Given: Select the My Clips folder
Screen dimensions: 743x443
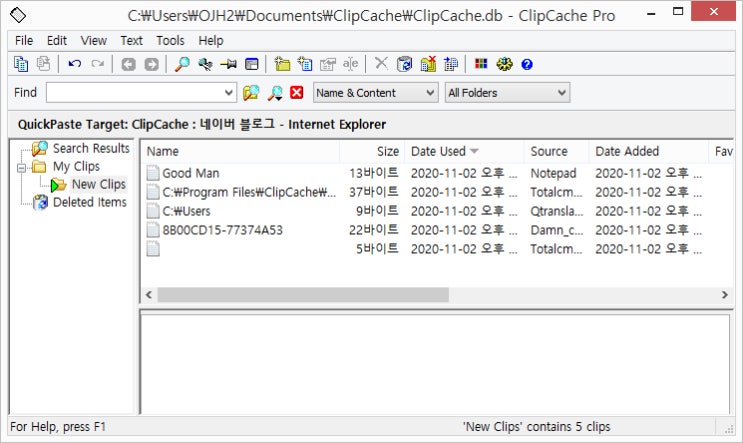Looking at the screenshot, I should [76, 166].
